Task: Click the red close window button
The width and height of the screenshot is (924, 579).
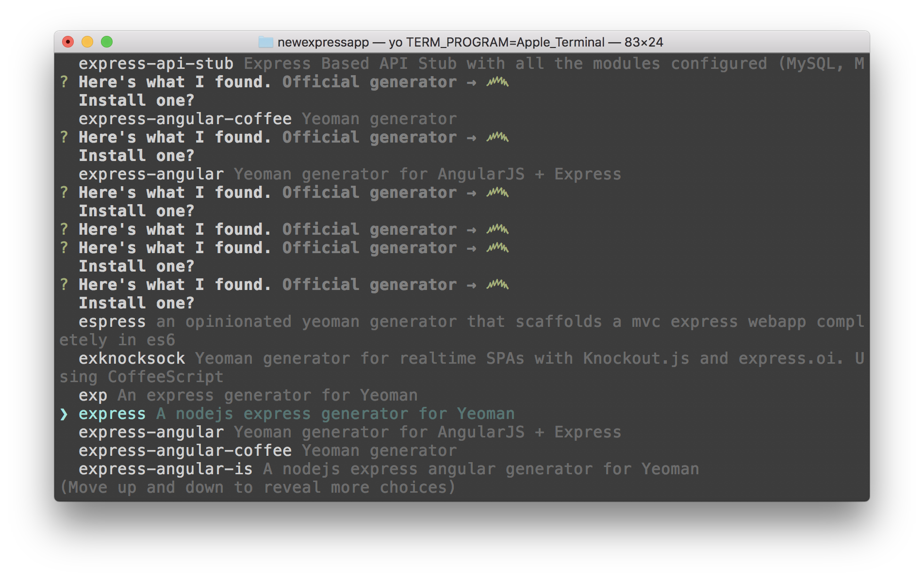Action: tap(68, 42)
